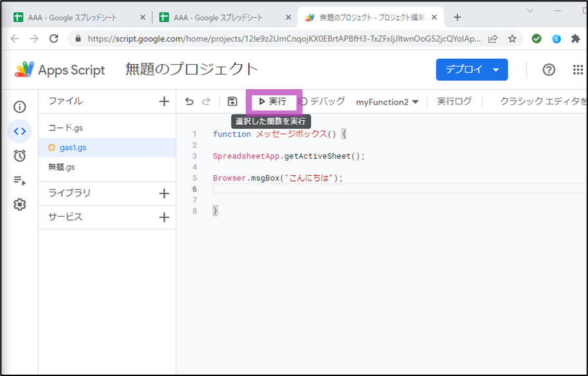Undo the last edit
588x376 pixels.
pyautogui.click(x=190, y=101)
